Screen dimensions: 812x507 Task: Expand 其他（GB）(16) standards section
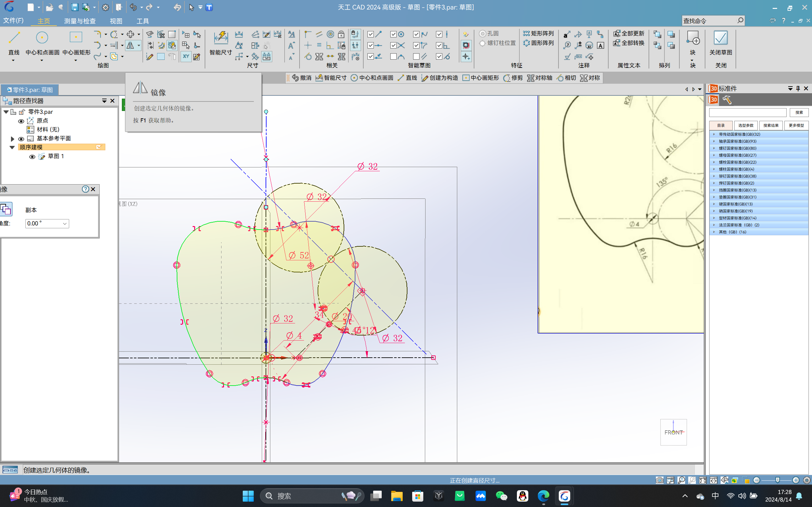tap(714, 232)
